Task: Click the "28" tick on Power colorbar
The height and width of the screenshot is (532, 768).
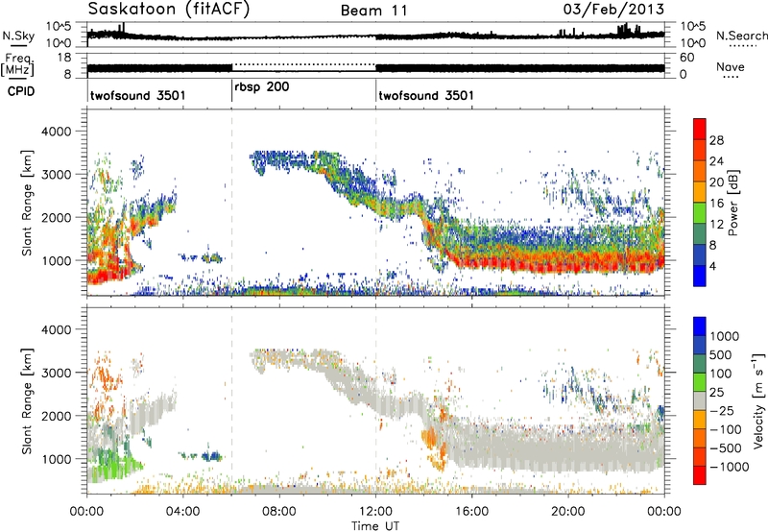Action: 716,140
